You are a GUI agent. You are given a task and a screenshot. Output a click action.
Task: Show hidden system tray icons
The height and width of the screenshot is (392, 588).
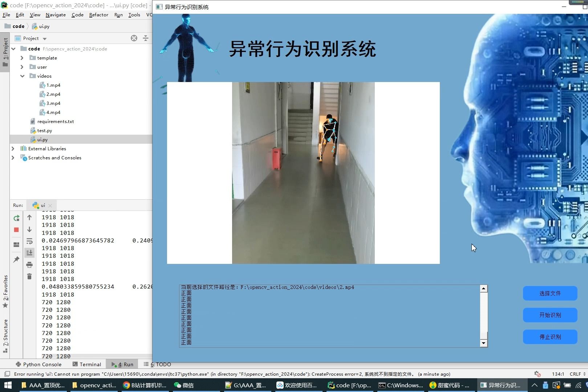(534, 385)
